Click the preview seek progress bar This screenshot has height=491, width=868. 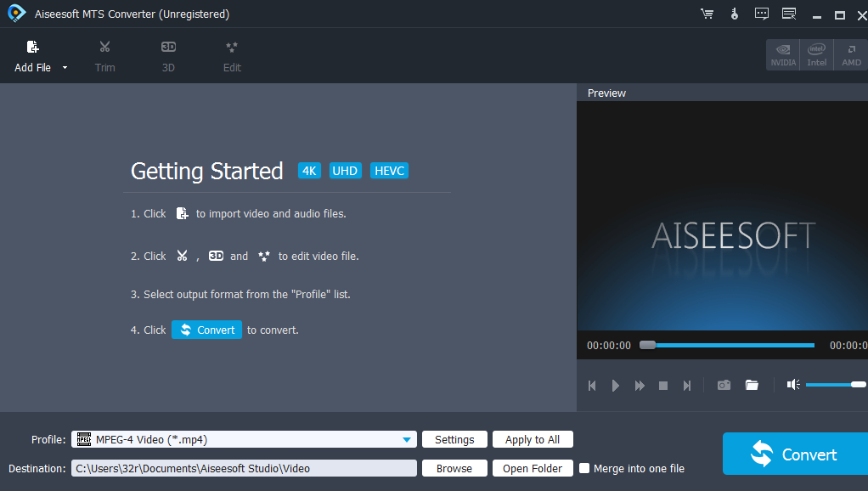click(727, 345)
